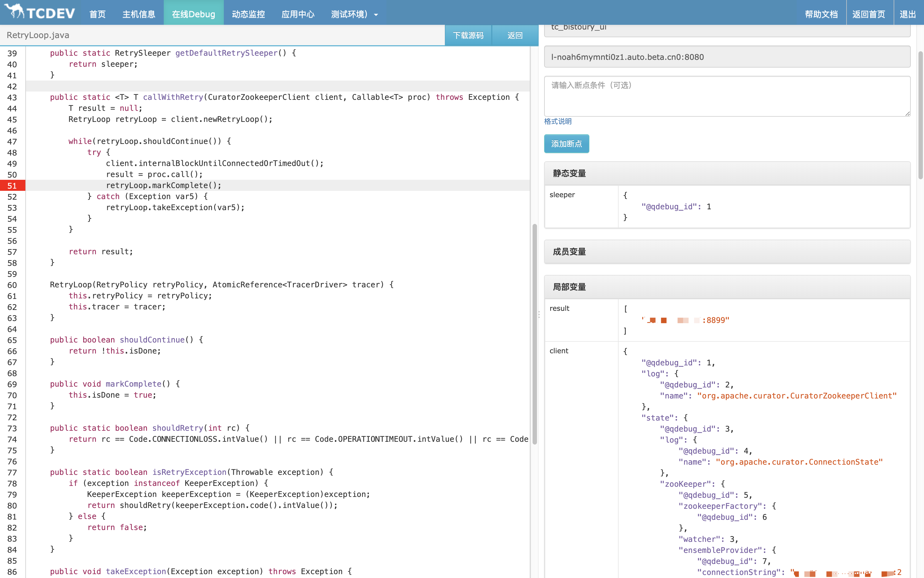Open 应用中心 from the navbar
The width and height of the screenshot is (924, 578).
coord(298,14)
